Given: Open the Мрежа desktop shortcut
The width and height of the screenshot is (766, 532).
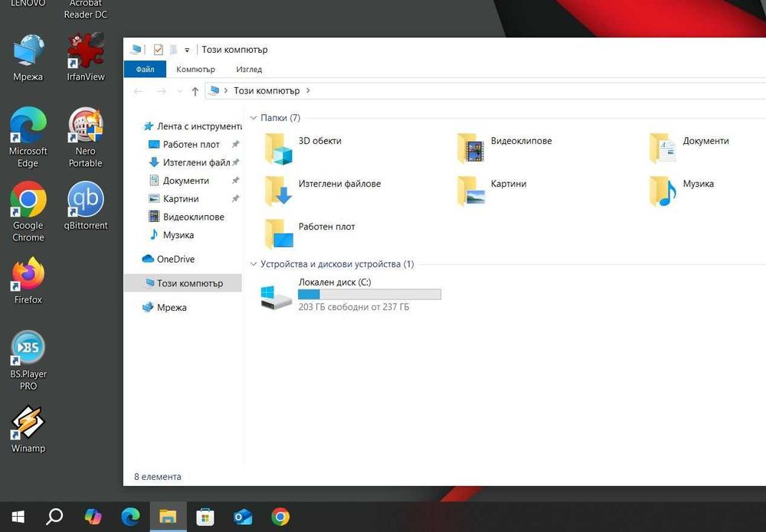Looking at the screenshot, I should click(x=28, y=57).
